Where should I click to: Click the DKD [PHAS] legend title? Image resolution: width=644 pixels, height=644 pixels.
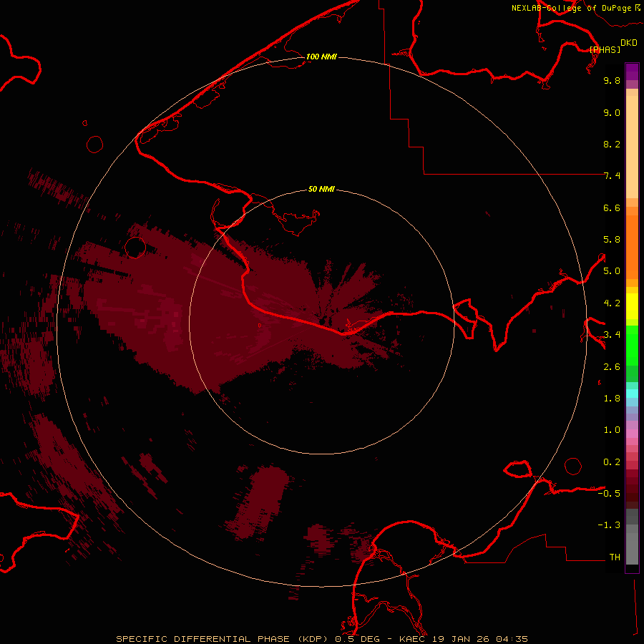[x=613, y=46]
